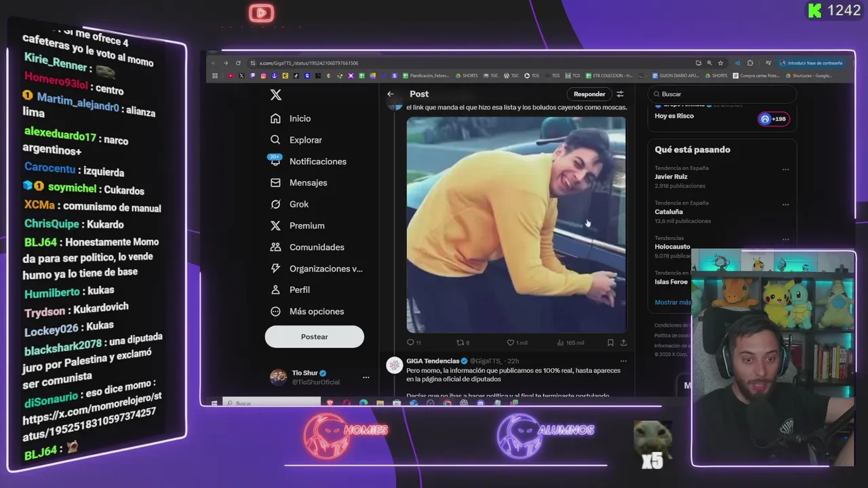This screenshot has width=868, height=488.
Task: Open the GIGA Tendencias avatar
Action: pos(394,365)
